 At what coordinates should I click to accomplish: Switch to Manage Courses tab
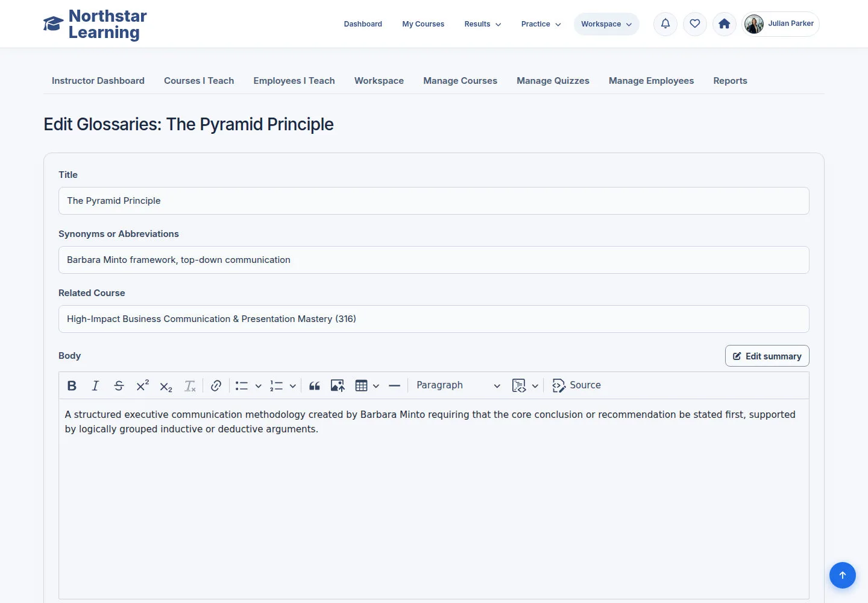point(461,81)
